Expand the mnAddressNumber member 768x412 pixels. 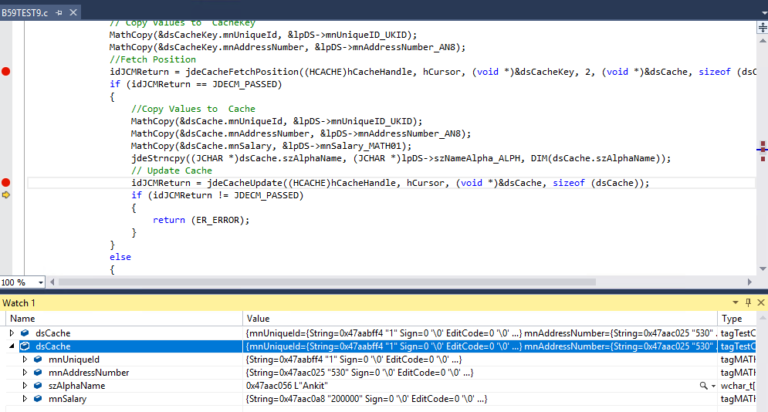(x=24, y=373)
